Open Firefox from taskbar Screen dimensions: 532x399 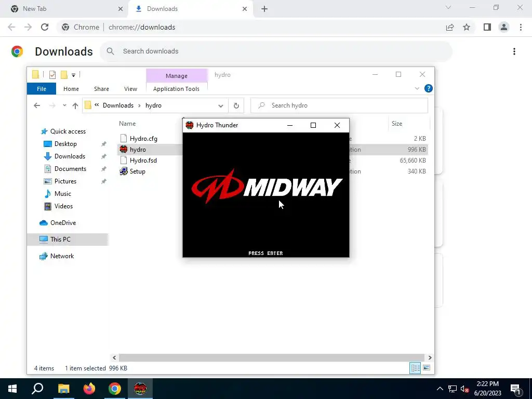click(x=89, y=389)
